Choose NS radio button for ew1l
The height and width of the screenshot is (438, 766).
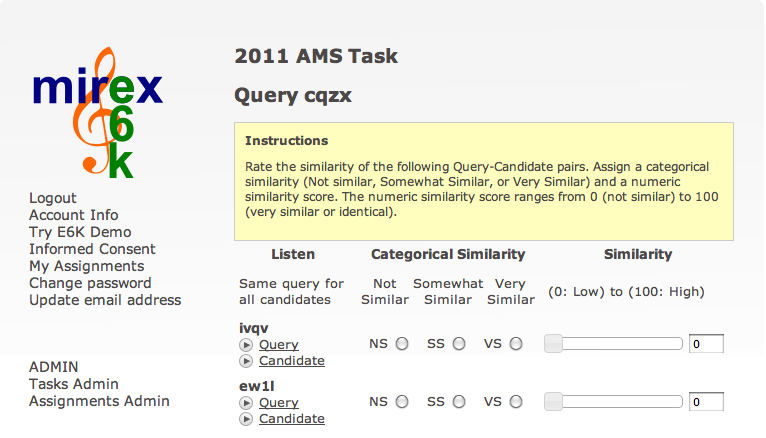402,402
